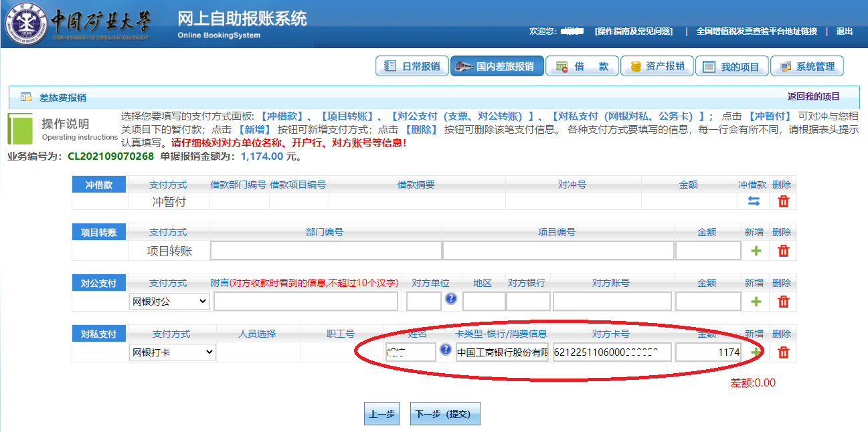Open the 网银打卡 payment method dropdown
Viewport: 868px width, 432px height.
click(173, 352)
